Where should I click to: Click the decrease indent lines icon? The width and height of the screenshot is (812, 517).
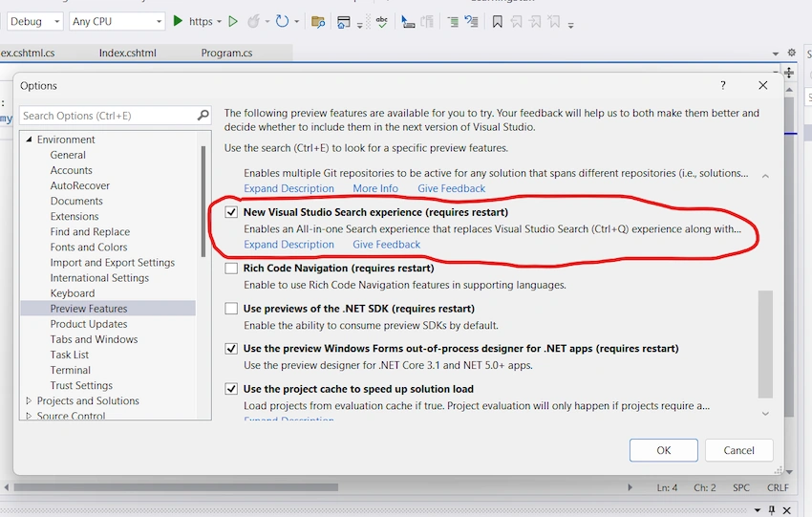(x=453, y=22)
